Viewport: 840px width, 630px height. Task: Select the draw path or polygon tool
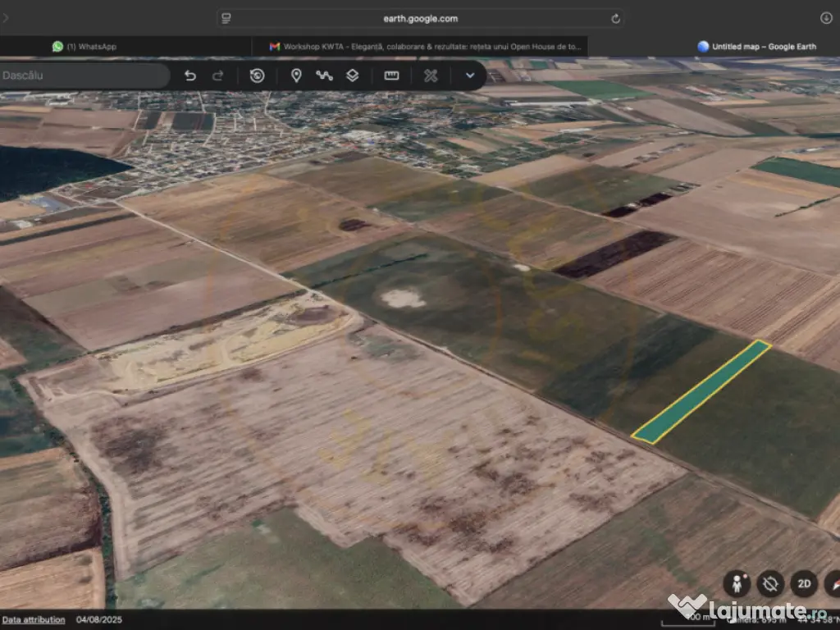[x=324, y=75]
